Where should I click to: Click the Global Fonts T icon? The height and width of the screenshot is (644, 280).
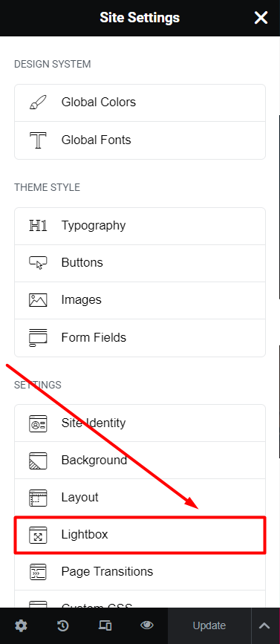tap(38, 140)
